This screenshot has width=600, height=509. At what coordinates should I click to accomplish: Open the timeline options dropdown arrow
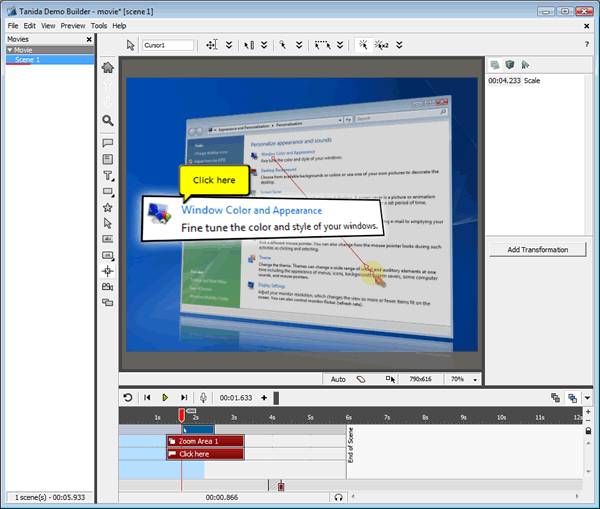(x=587, y=398)
